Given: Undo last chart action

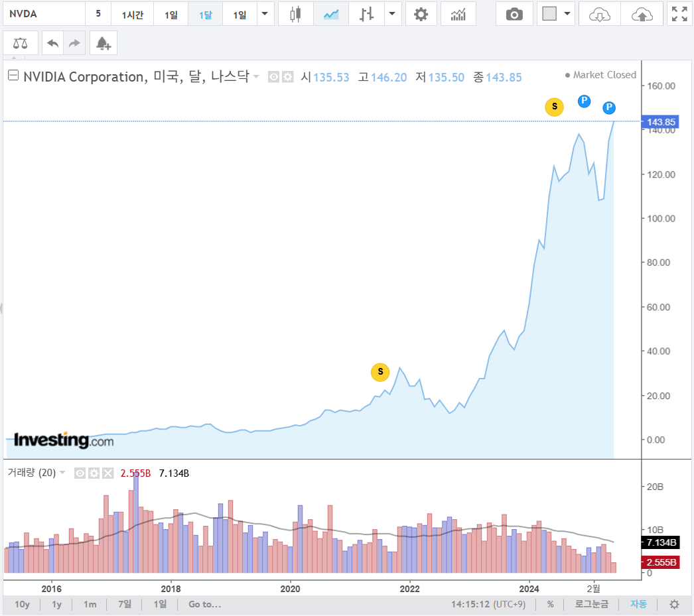Looking at the screenshot, I should click(52, 43).
